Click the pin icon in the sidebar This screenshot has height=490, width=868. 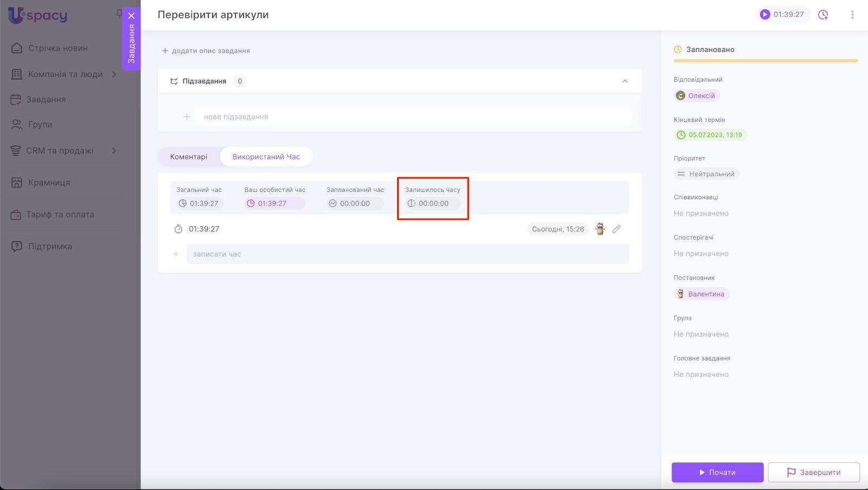click(x=119, y=14)
